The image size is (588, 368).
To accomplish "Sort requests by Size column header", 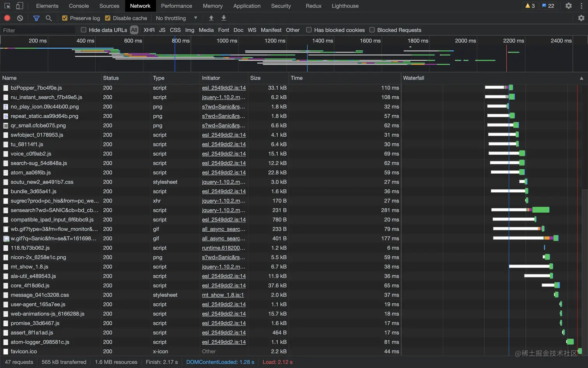I will coord(268,78).
